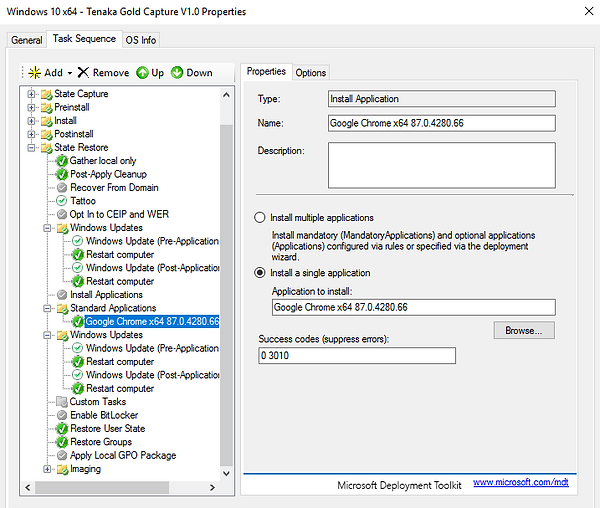Screen dimensions: 600x508
Task: Click the Imaging folder icon
Action: pyautogui.click(x=62, y=469)
